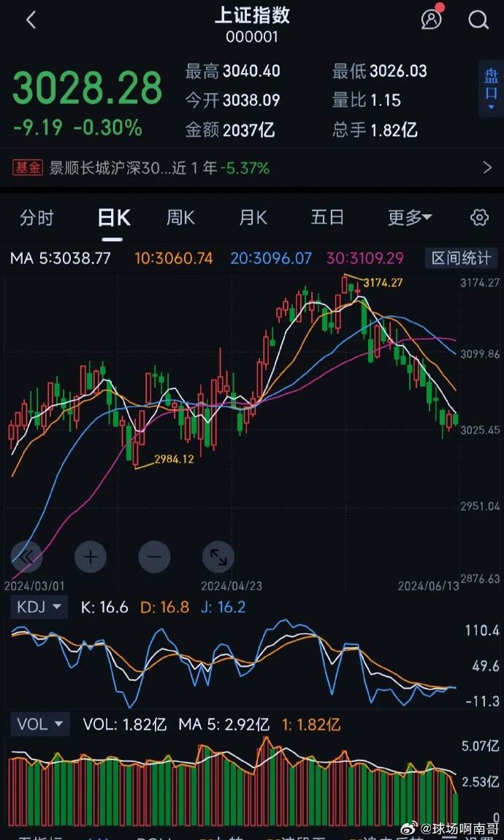Tap the MA 10:3060.74 value

[x=174, y=259]
